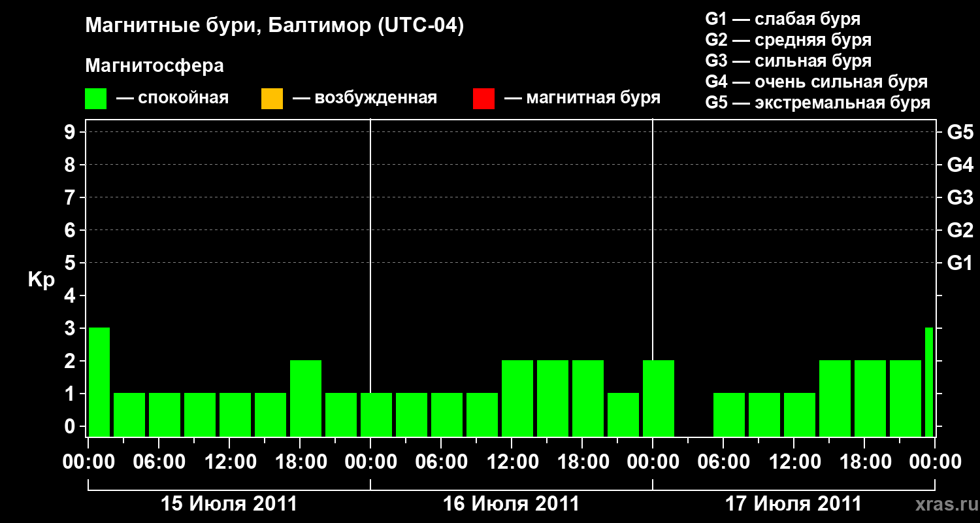The image size is (980, 523).
Task: Click the '15 Июля 2011' date label
Action: 229,504
